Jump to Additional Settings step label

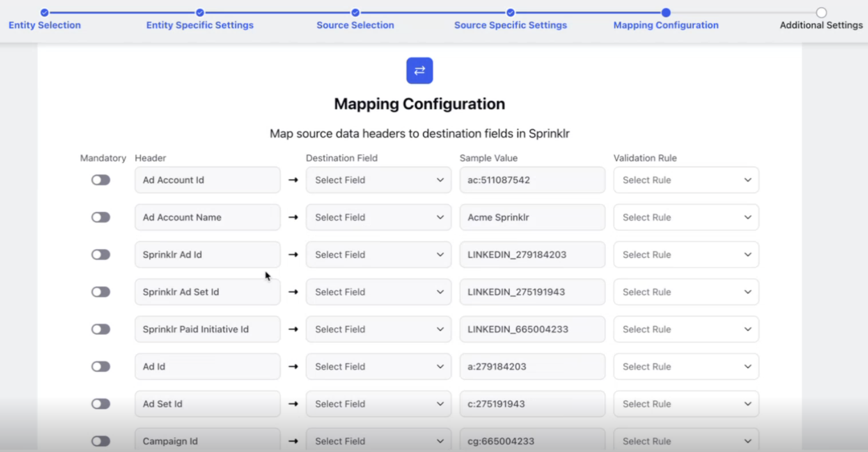pos(821,25)
